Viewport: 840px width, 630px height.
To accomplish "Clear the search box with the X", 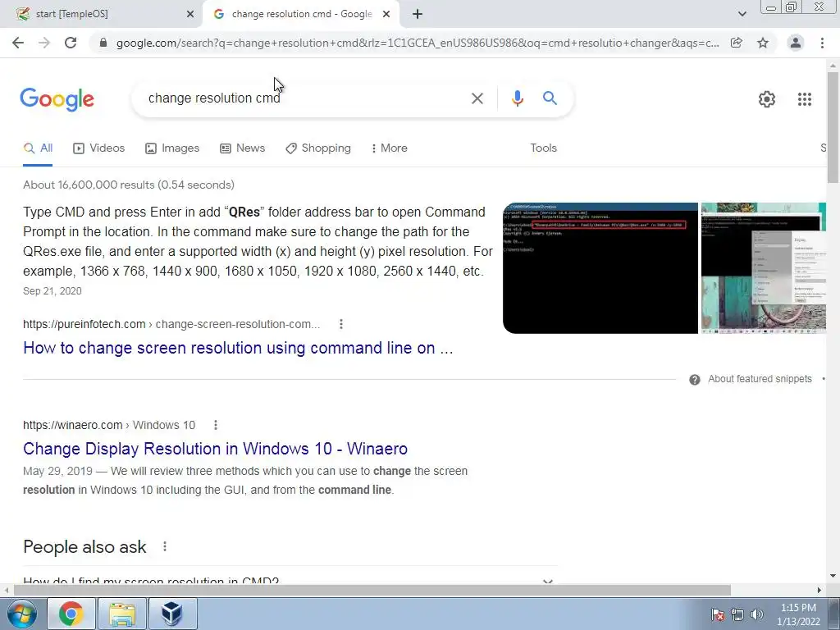I will tap(477, 98).
